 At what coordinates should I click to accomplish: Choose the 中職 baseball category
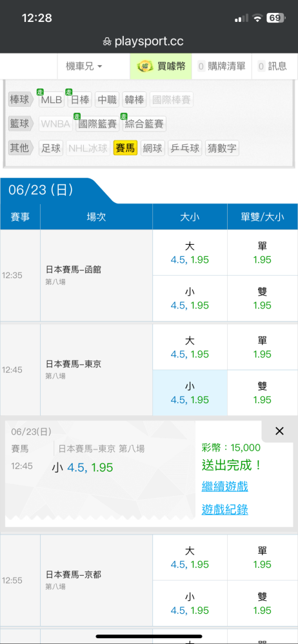(x=107, y=100)
